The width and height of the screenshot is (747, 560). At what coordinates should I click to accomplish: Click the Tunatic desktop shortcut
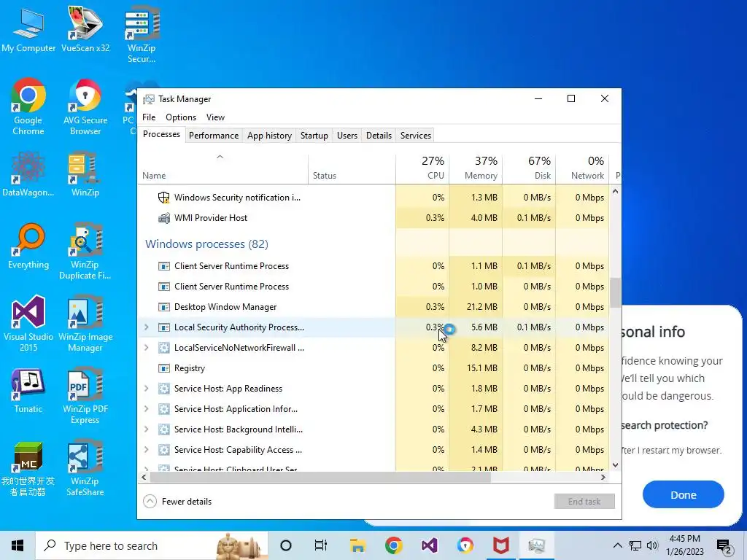[28, 391]
